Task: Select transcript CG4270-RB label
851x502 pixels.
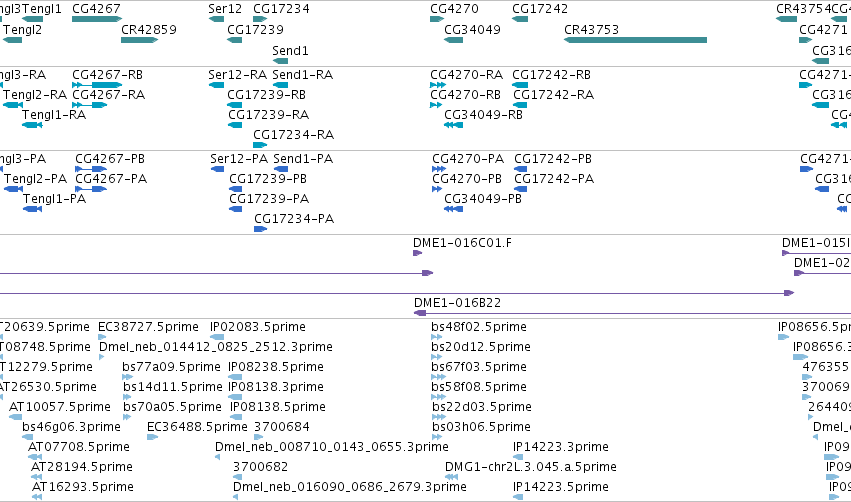Action: pyautogui.click(x=465, y=94)
